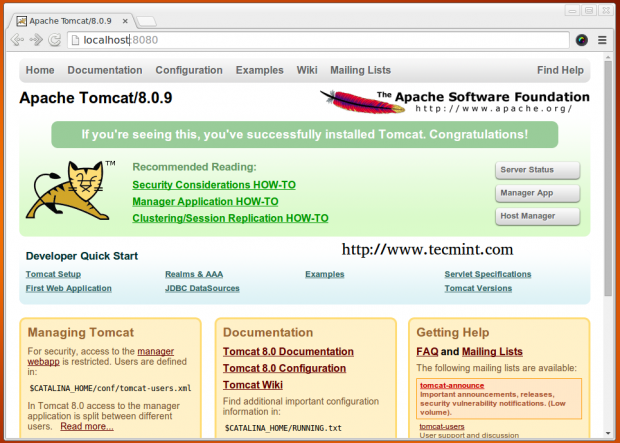This screenshot has width=620, height=443.
Task: Open Documentation in the navigation bar
Action: [105, 70]
